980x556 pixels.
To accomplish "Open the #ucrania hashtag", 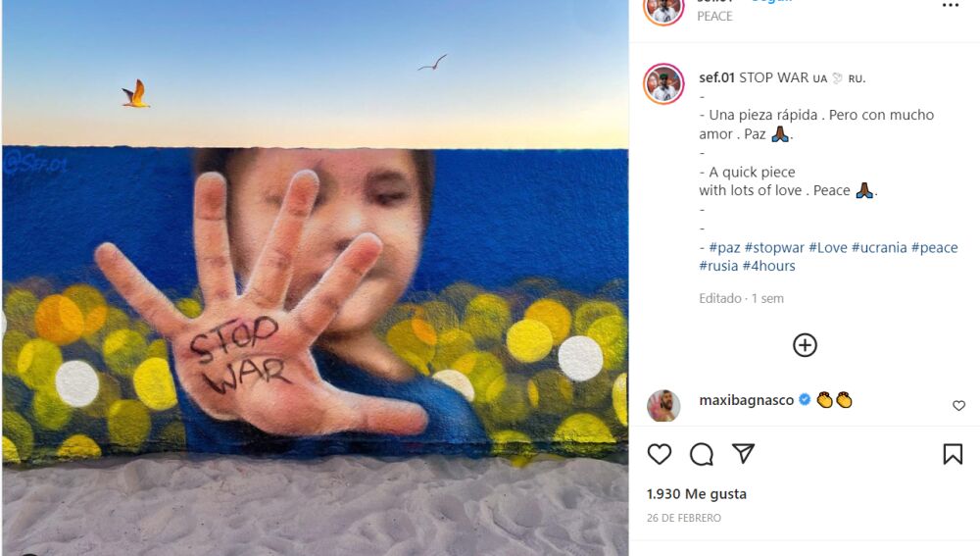I will 879,248.
